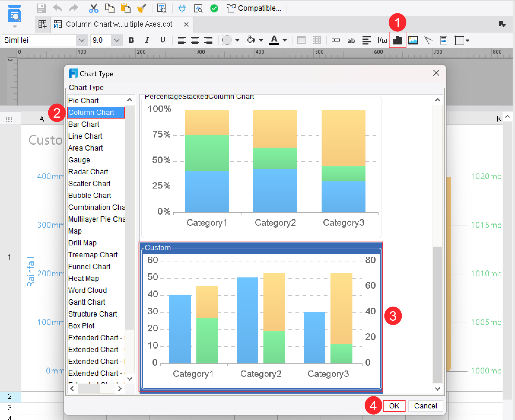This screenshot has height=420, width=515.
Task: Choose Bubble Chart from the list
Action: click(x=96, y=195)
